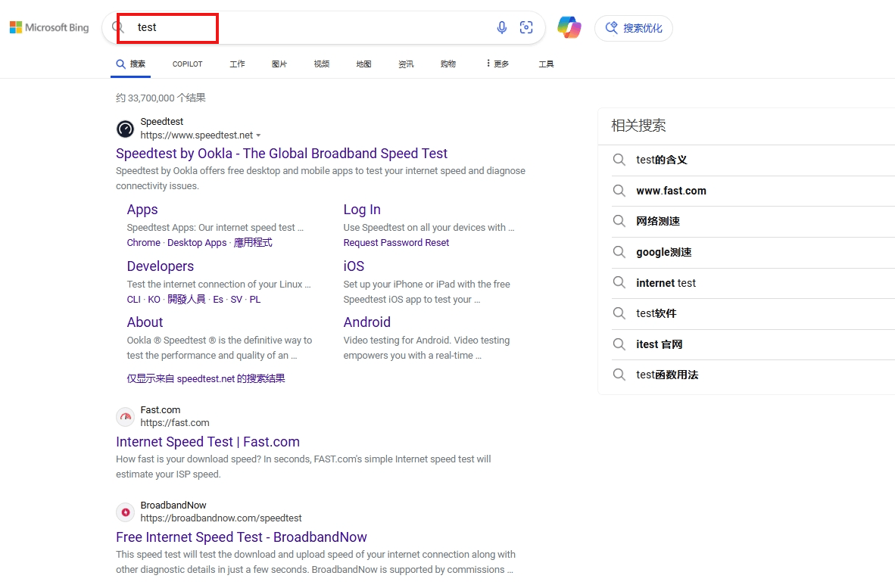Screen dimensions: 895x588
Task: Select related search itest 官网
Action: [x=660, y=344]
